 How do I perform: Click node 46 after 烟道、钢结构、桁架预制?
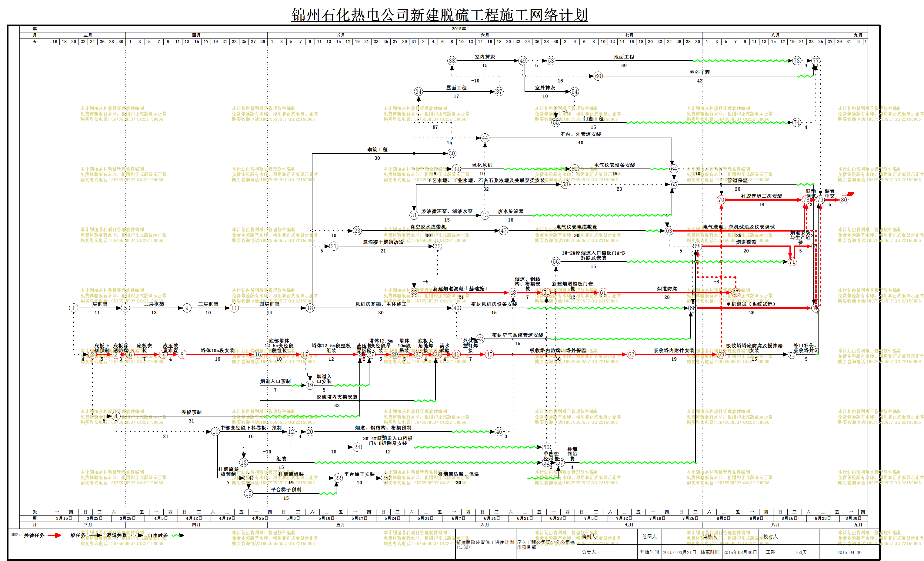(x=499, y=432)
